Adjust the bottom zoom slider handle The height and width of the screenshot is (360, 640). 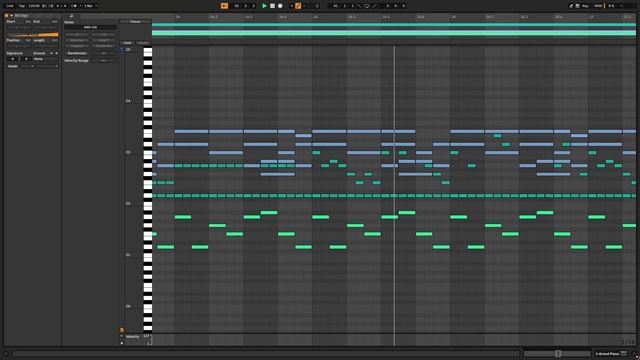click(558, 354)
